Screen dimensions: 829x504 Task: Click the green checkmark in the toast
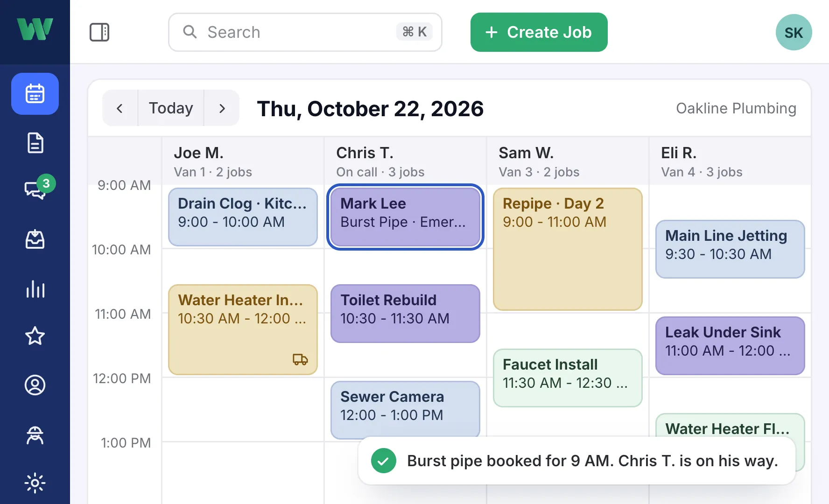[384, 461]
